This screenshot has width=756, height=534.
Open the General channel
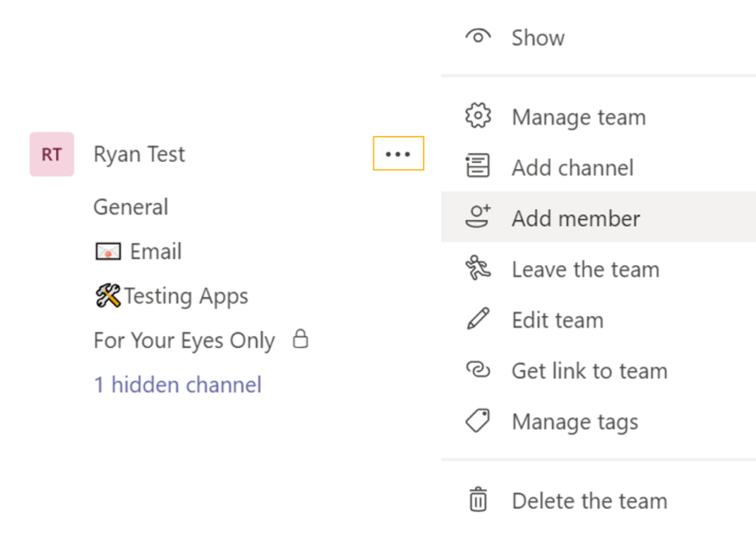pos(130,206)
